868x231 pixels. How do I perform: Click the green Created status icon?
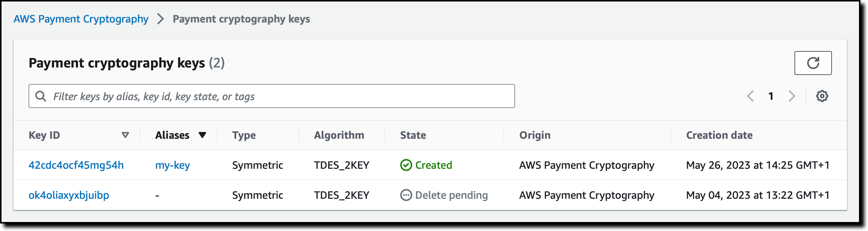coord(406,165)
